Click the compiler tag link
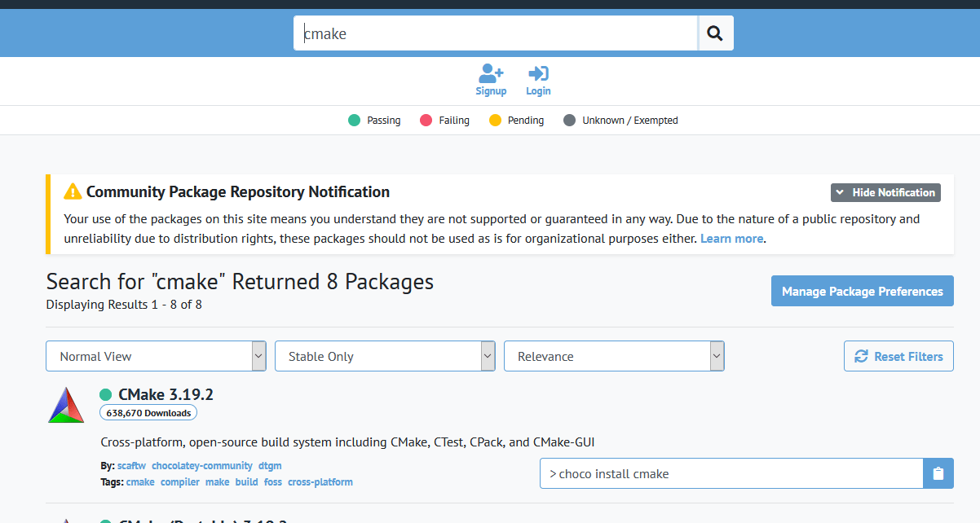The height and width of the screenshot is (523, 980). coord(180,482)
